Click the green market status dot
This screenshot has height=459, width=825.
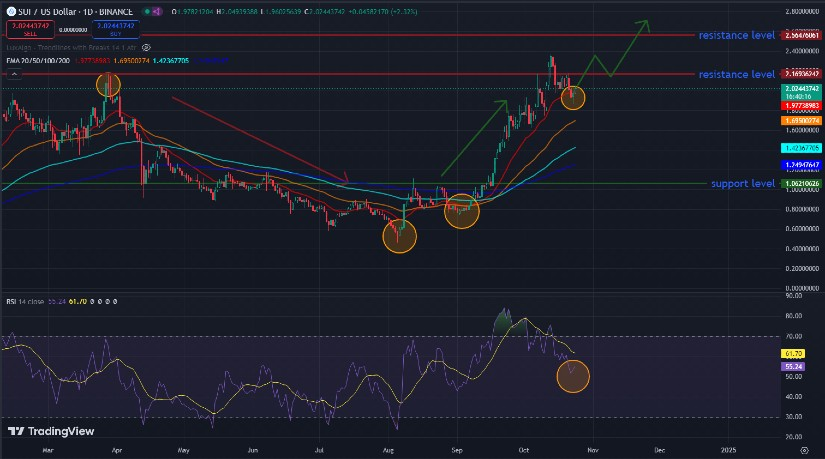[x=147, y=12]
